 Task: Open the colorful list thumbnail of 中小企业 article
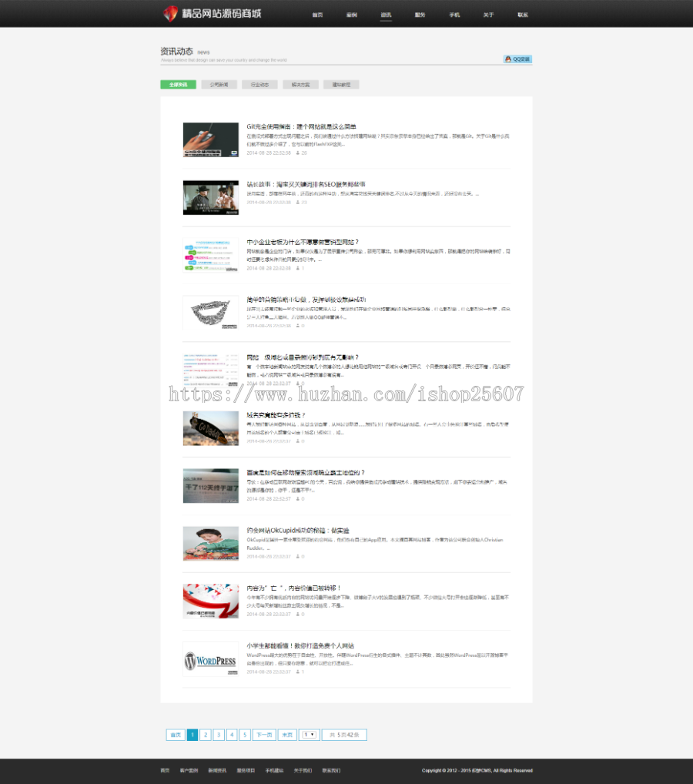click(210, 255)
